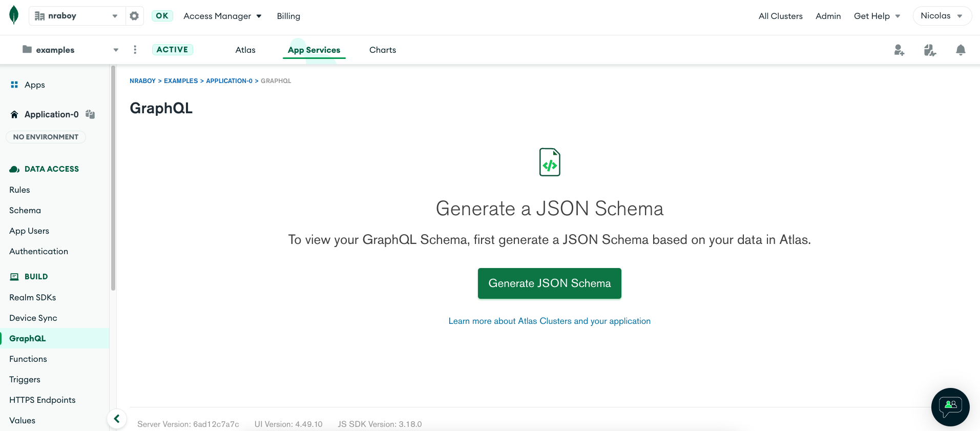Switch to the Charts tab
The width and height of the screenshot is (980, 431).
click(383, 50)
